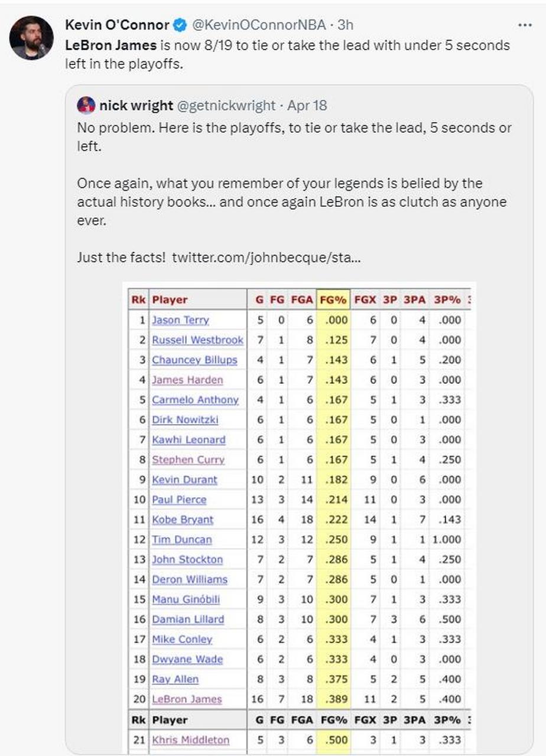This screenshot has height=756, width=546.
Task: Open the Apr 18 date link
Action: pos(307,106)
